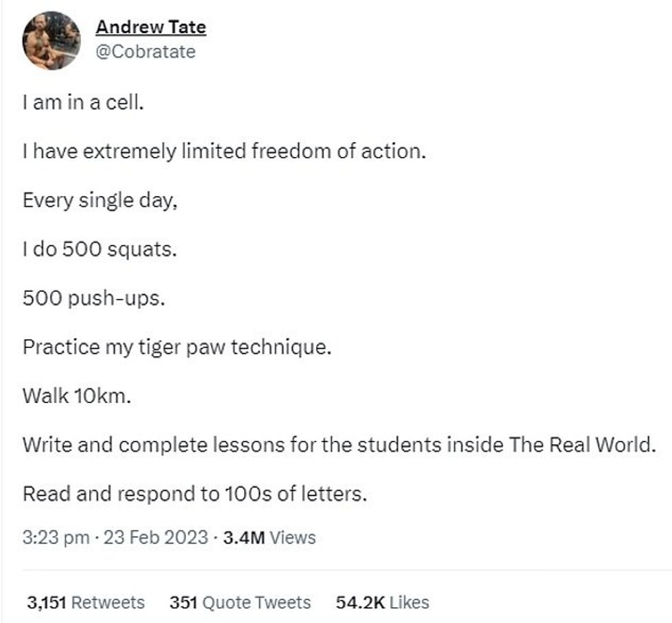Click the "Read and respond to 100s of letters." line
672x623 pixels.
195,493
